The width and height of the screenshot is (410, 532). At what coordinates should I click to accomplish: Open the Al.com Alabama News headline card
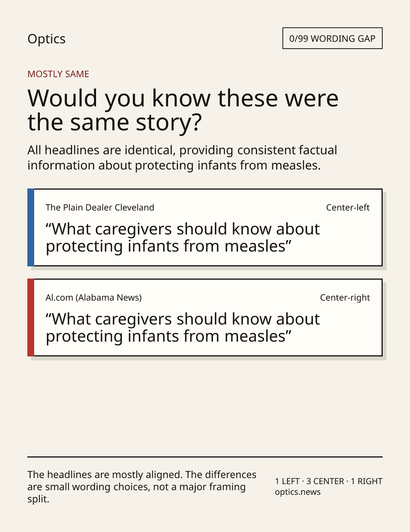coord(205,317)
